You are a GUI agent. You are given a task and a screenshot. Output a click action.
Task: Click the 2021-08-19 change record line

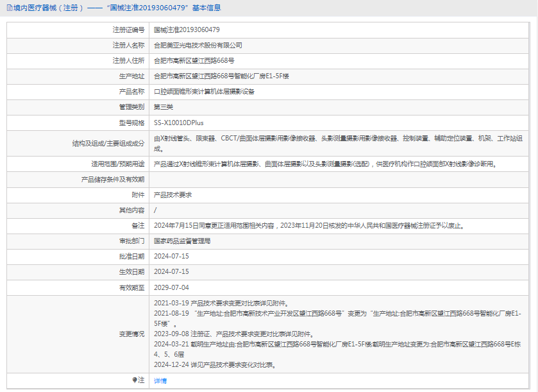pyautogui.click(x=338, y=319)
